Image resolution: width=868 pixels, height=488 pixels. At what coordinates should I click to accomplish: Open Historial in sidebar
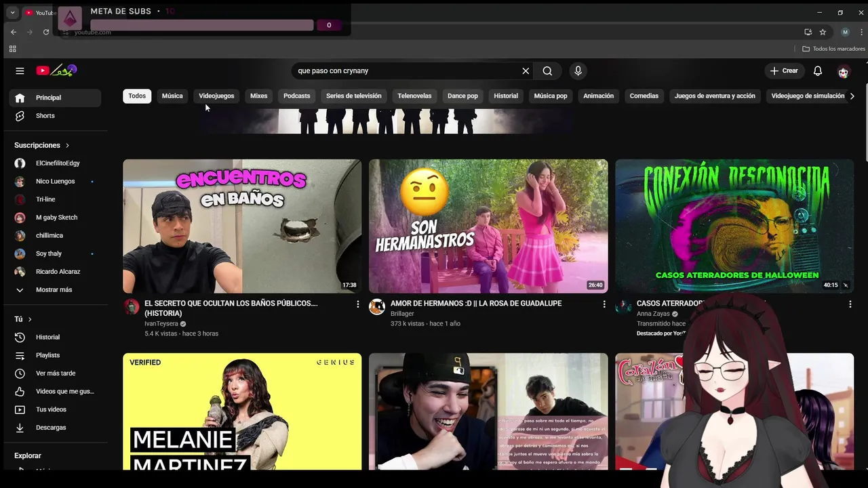pyautogui.click(x=55, y=337)
